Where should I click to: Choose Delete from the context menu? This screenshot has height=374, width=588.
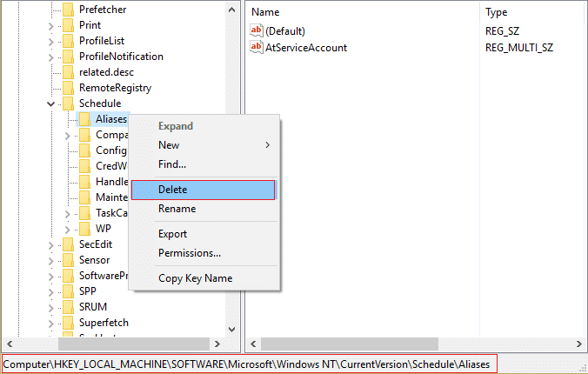tap(203, 190)
